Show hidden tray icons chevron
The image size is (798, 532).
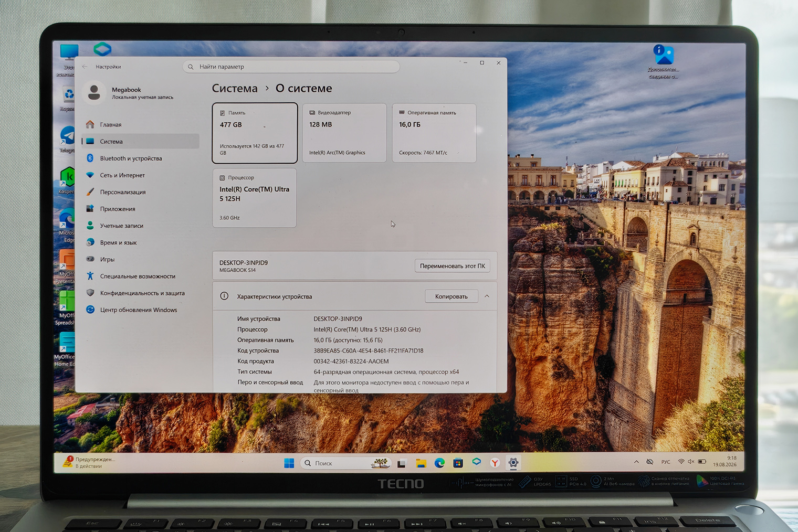636,462
